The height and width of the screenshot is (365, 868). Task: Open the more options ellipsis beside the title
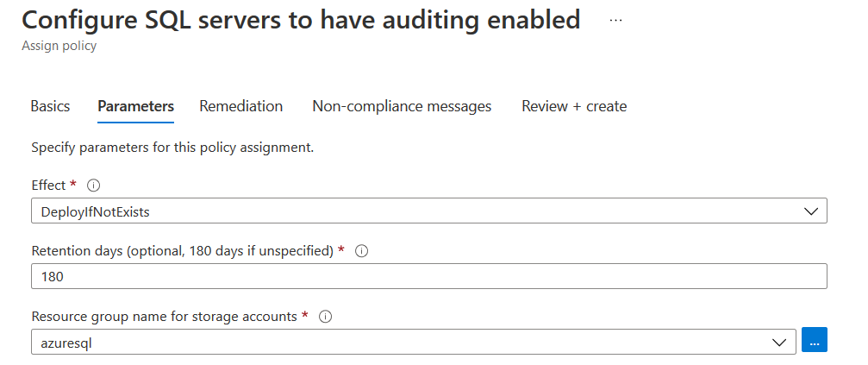click(615, 21)
